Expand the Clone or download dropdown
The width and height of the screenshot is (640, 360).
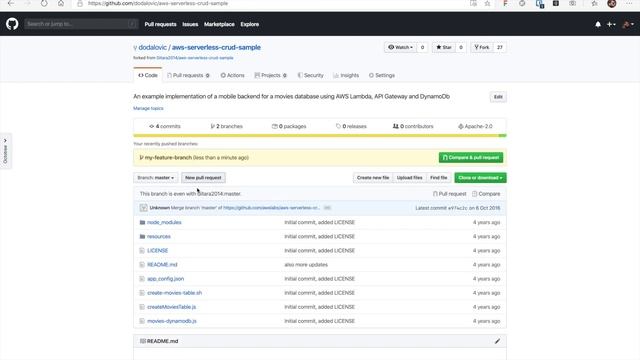tap(480, 178)
